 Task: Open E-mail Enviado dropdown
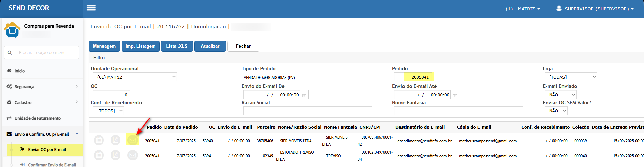[x=560, y=95]
